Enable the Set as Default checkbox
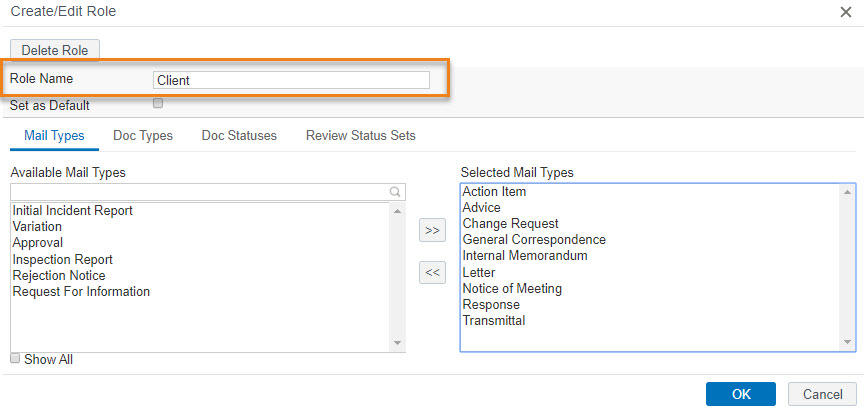This screenshot has width=864, height=413. pyautogui.click(x=158, y=103)
